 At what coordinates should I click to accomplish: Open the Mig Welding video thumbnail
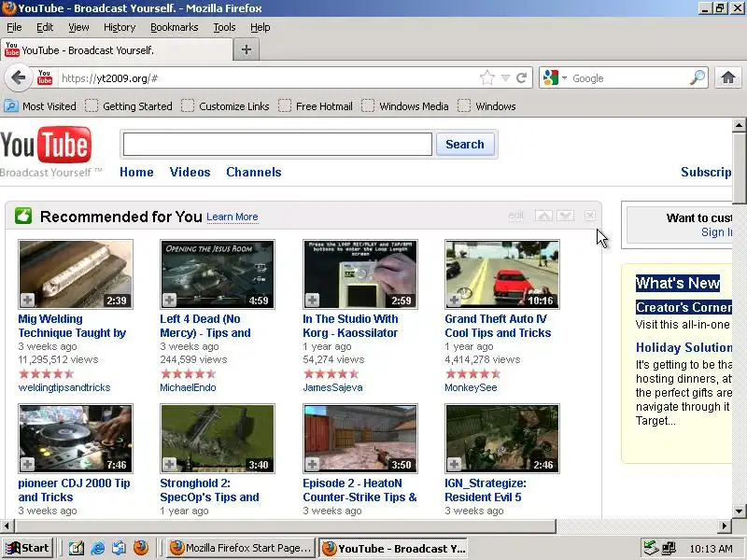tap(76, 274)
